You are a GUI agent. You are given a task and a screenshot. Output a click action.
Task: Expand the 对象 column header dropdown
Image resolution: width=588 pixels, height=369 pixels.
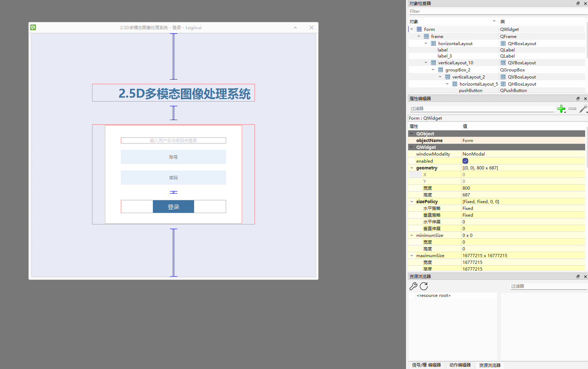(x=494, y=21)
